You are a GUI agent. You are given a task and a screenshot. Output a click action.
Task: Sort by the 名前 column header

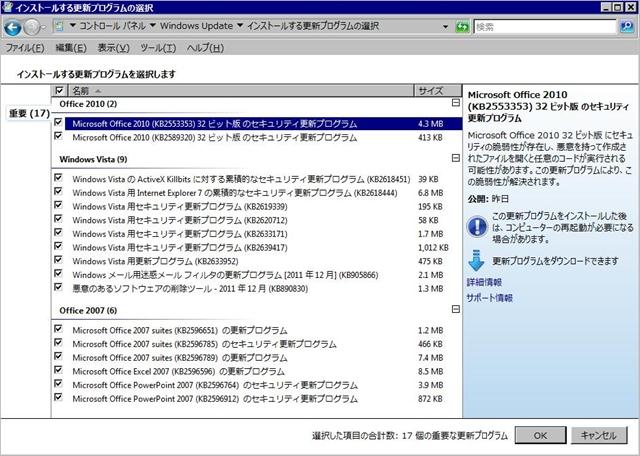[x=240, y=91]
